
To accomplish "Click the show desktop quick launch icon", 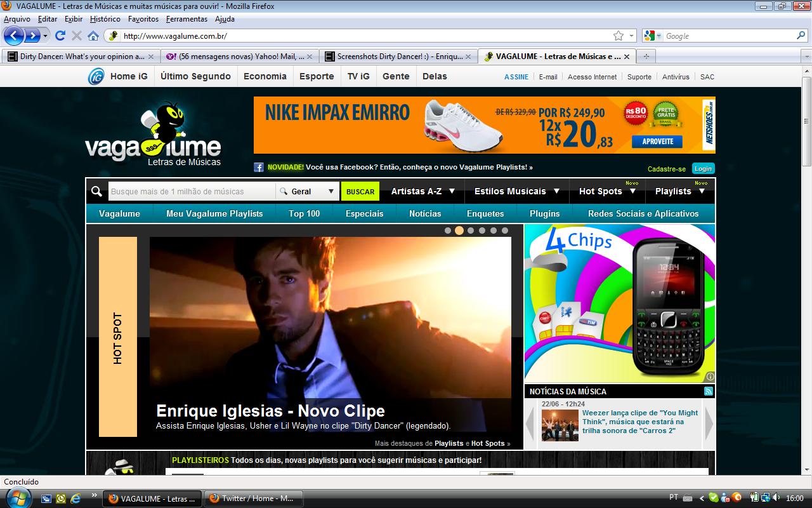I will click(x=46, y=498).
